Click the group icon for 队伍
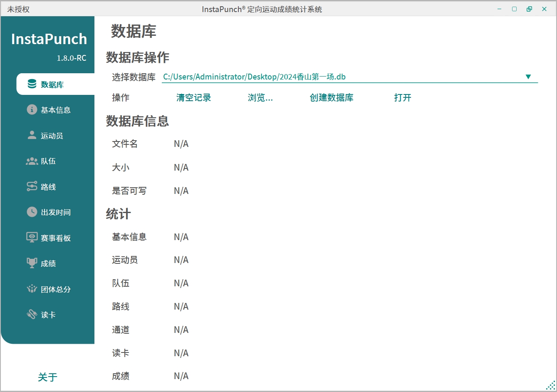Image resolution: width=557 pixels, height=392 pixels. 32,161
